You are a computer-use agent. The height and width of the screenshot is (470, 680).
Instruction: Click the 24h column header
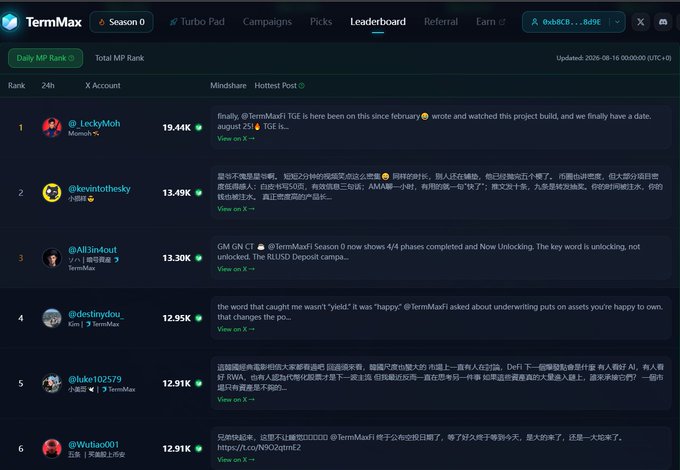48,86
